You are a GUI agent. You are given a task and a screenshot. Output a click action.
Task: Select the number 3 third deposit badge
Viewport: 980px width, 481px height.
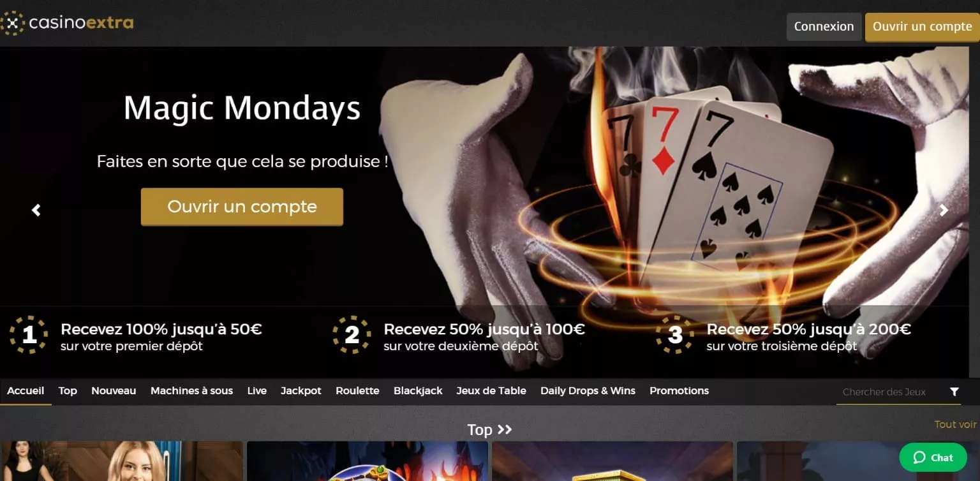click(675, 335)
